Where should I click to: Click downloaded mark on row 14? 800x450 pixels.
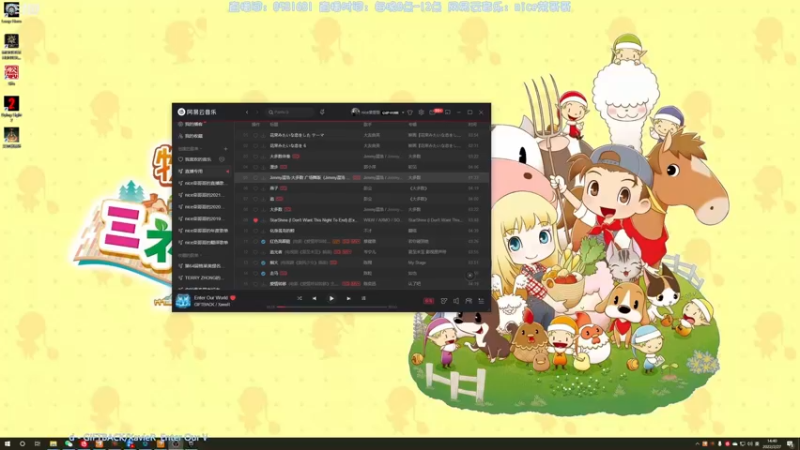[x=264, y=273]
